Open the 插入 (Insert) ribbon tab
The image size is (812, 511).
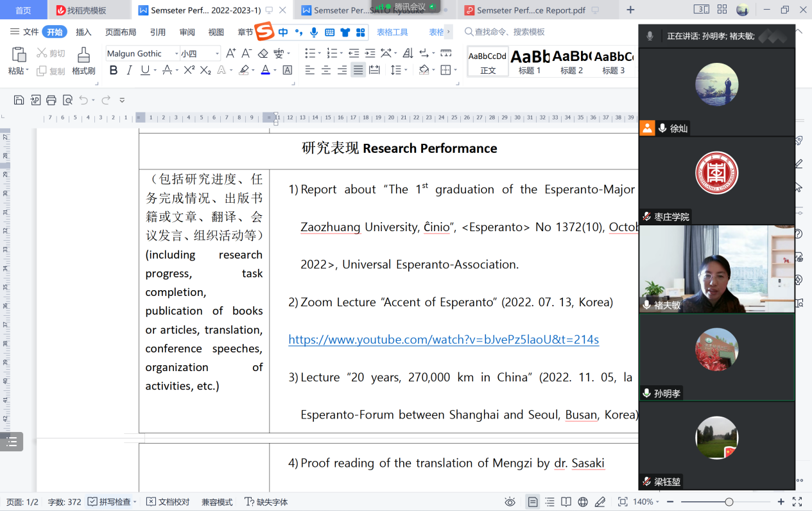click(x=83, y=32)
